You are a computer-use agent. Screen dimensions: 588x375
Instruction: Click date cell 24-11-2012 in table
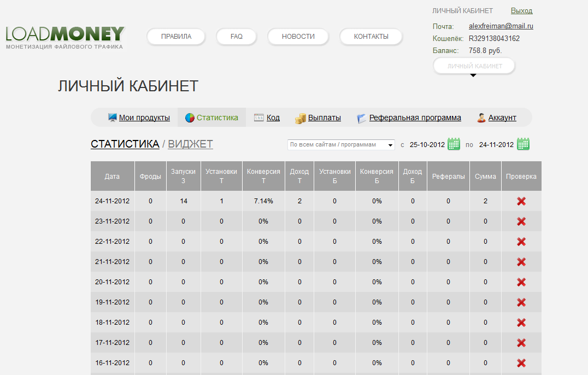112,201
